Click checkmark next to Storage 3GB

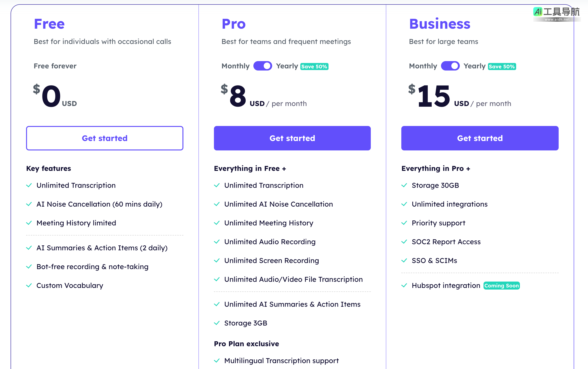pyautogui.click(x=217, y=323)
